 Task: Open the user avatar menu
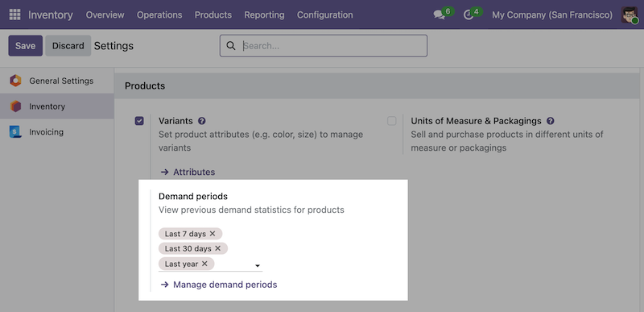point(629,15)
